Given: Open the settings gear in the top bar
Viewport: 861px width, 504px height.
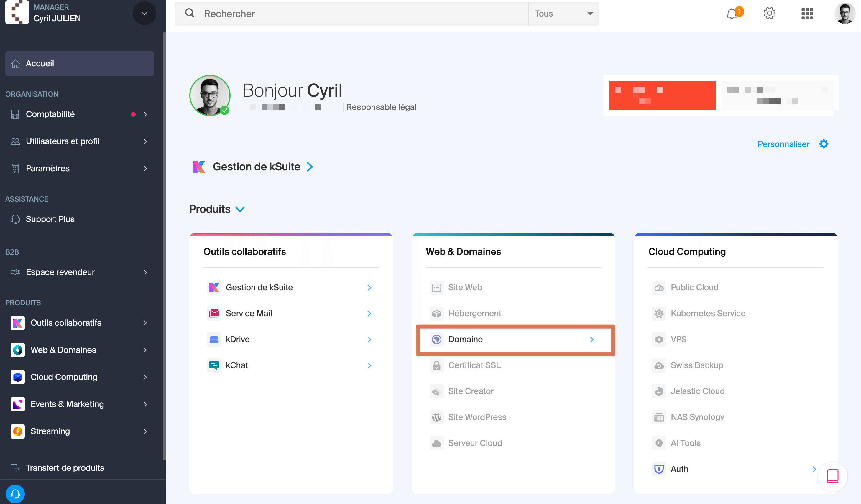Looking at the screenshot, I should [x=769, y=13].
